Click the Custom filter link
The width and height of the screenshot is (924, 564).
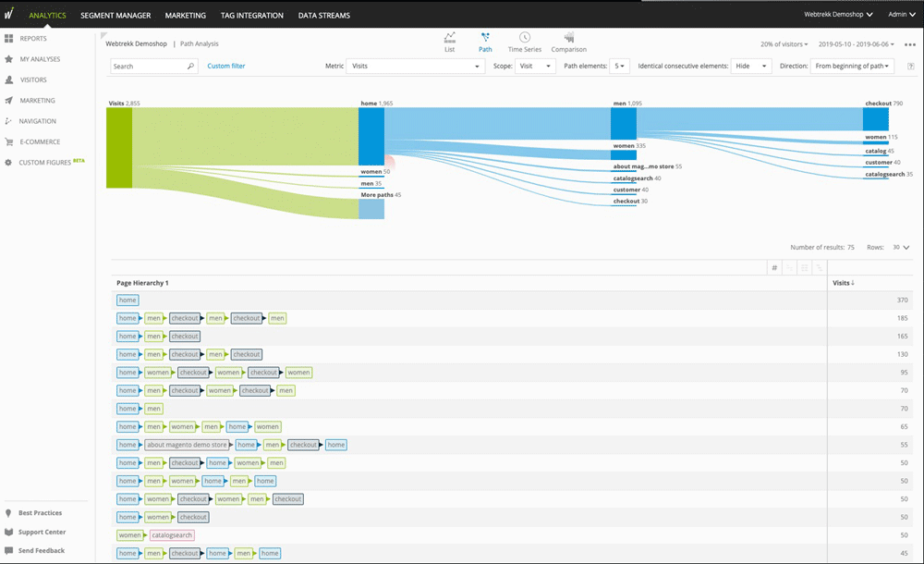(226, 67)
